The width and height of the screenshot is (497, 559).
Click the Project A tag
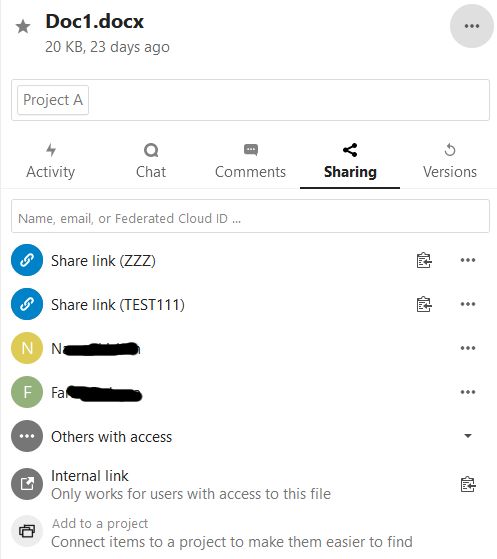coord(53,100)
